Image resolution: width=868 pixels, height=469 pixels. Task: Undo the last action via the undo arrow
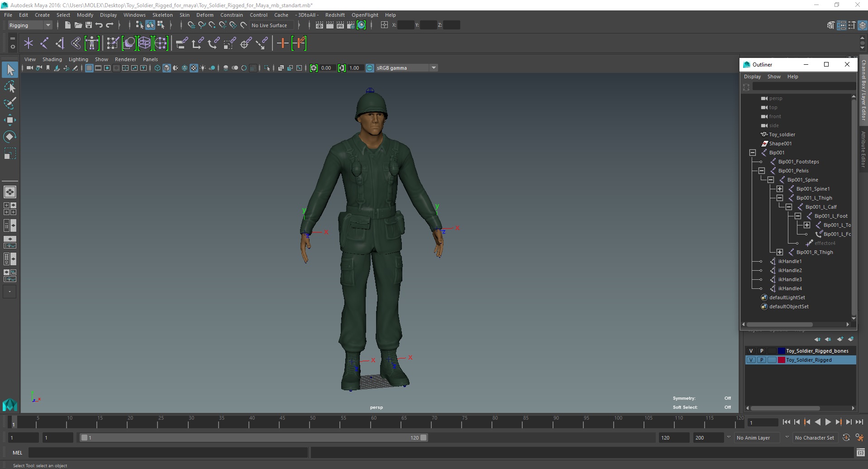(x=99, y=25)
